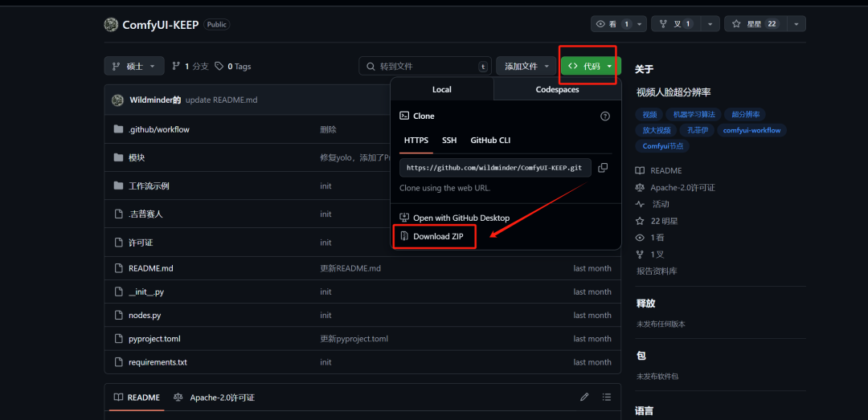Click the star icon beside 22 明星
This screenshot has height=420, width=868.
(640, 221)
